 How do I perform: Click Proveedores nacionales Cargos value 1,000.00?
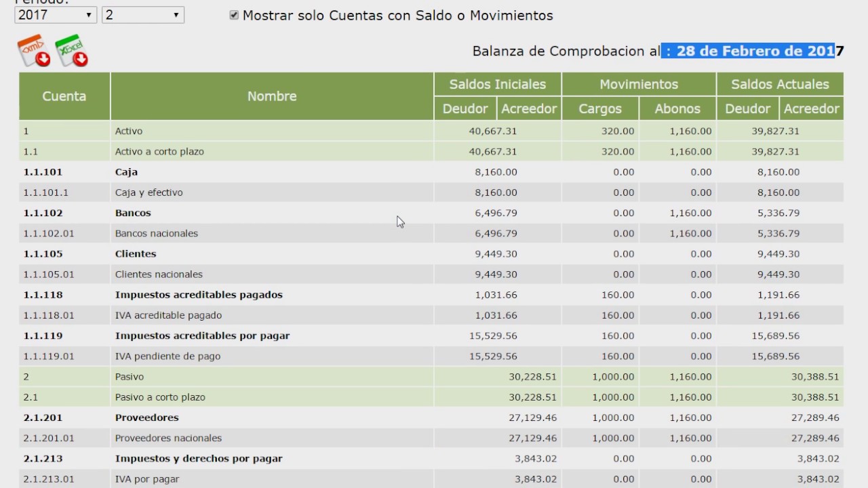614,438
